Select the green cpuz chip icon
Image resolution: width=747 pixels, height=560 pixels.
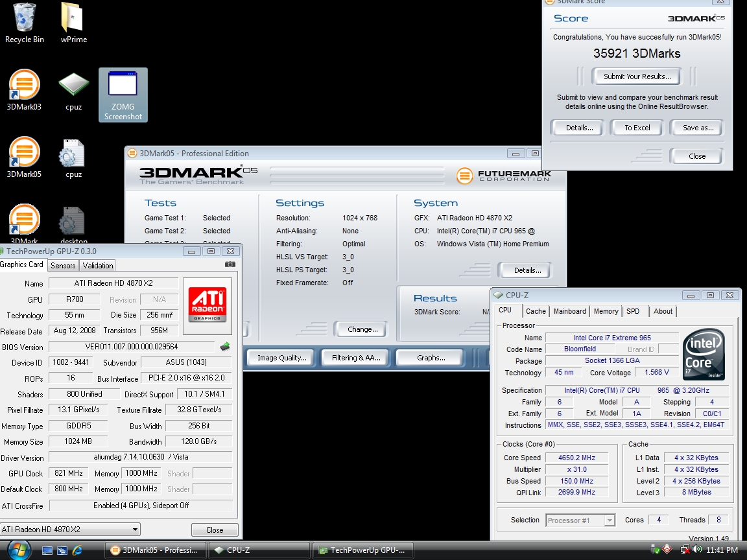(73, 90)
